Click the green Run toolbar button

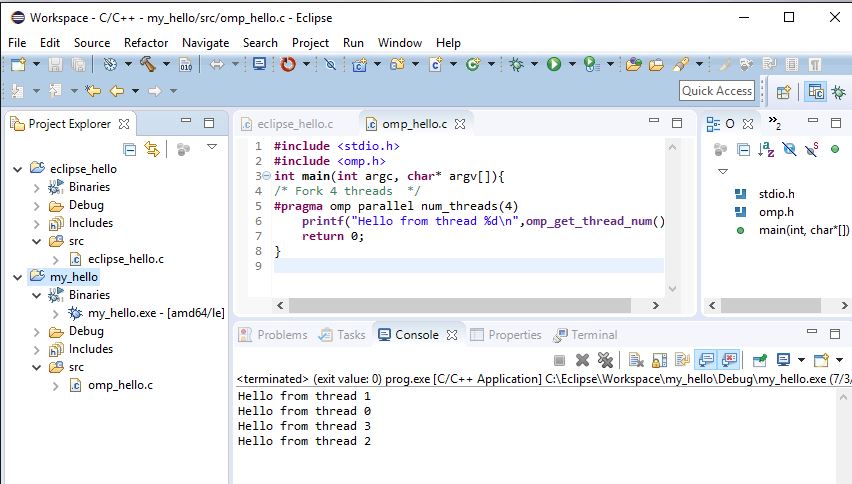(x=554, y=65)
